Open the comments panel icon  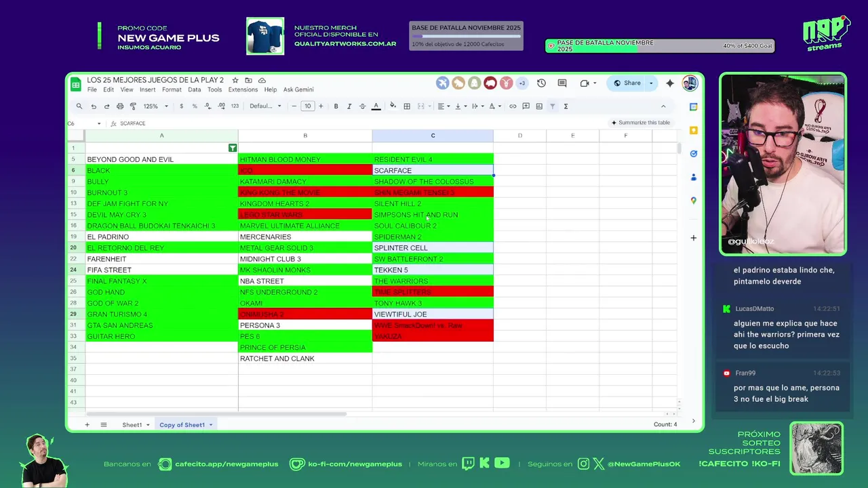(562, 83)
